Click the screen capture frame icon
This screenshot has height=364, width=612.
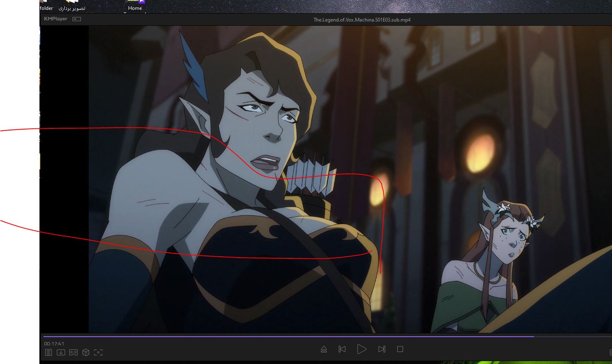click(98, 352)
